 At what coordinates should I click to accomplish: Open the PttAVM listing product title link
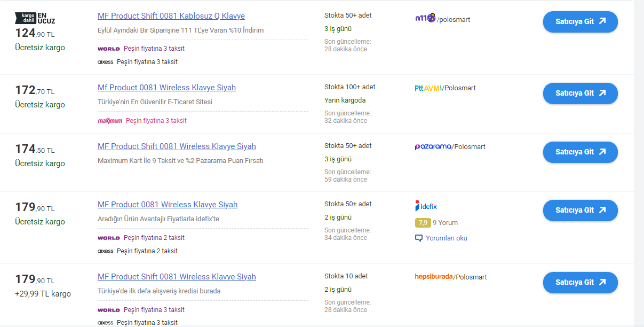click(x=166, y=88)
